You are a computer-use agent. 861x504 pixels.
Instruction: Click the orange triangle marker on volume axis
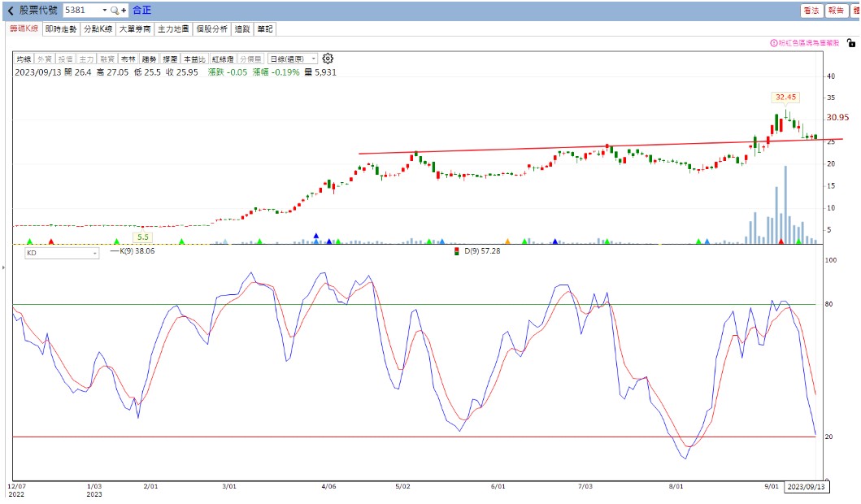point(507,241)
